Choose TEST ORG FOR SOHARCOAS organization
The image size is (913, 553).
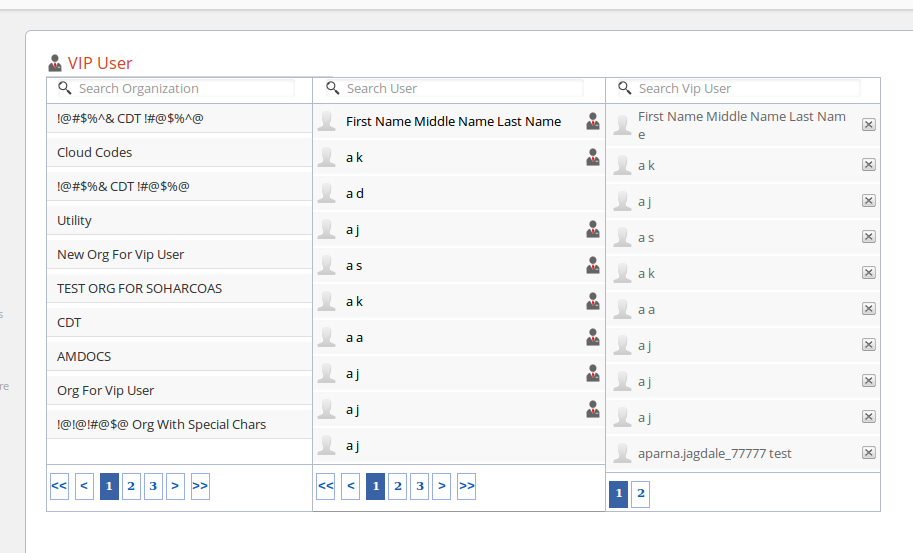139,288
